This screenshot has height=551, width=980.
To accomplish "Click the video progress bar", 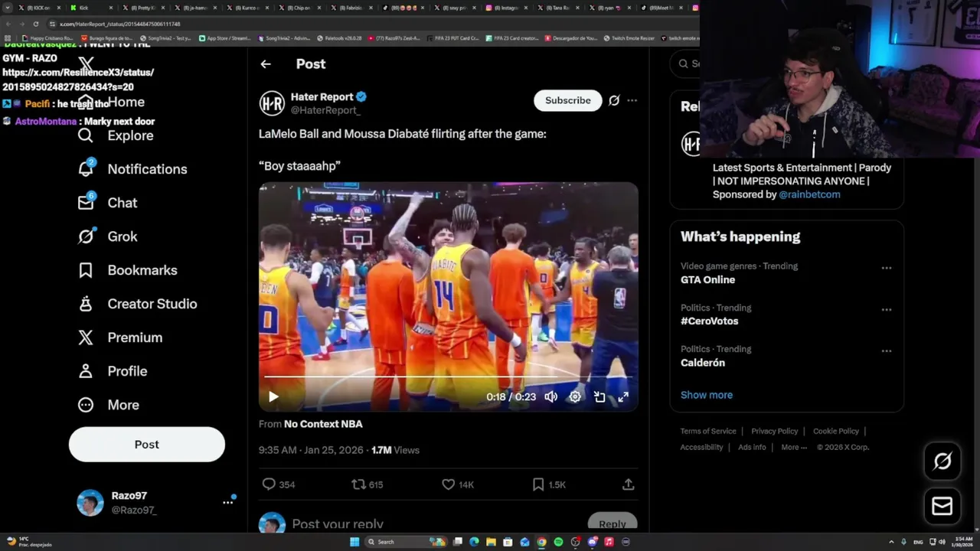I will point(449,377).
